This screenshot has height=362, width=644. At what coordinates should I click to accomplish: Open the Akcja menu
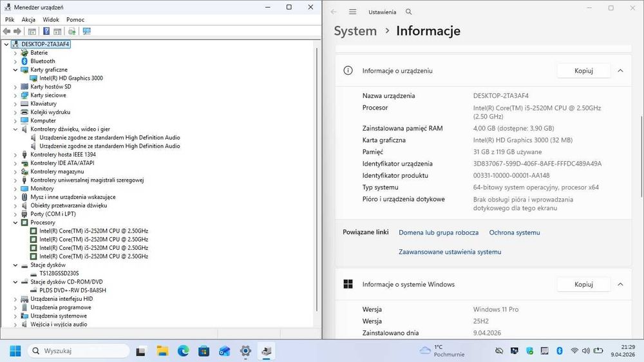click(x=28, y=20)
